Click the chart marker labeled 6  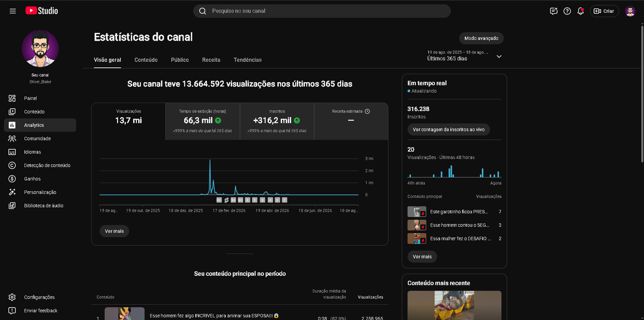(x=277, y=200)
